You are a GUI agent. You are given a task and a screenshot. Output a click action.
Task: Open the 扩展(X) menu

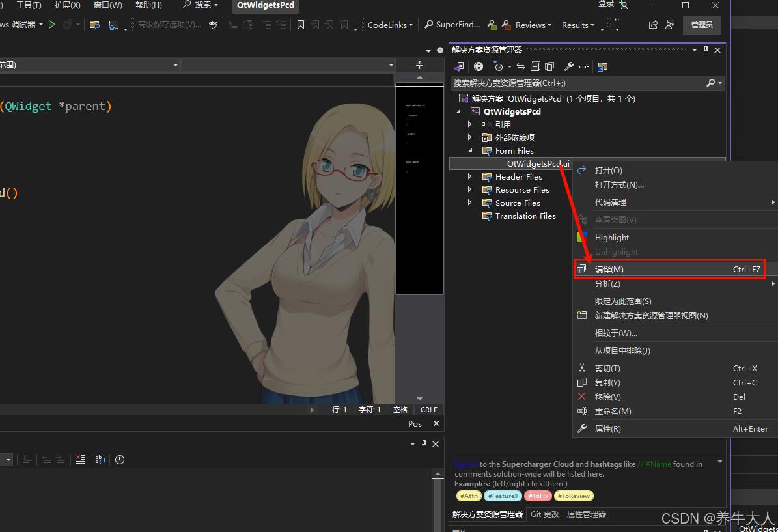pyautogui.click(x=68, y=5)
